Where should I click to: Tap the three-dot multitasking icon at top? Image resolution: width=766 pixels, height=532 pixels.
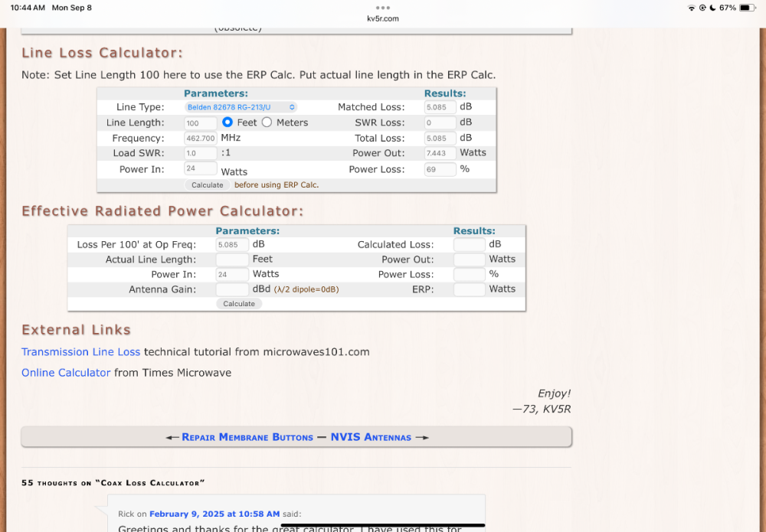click(x=382, y=8)
